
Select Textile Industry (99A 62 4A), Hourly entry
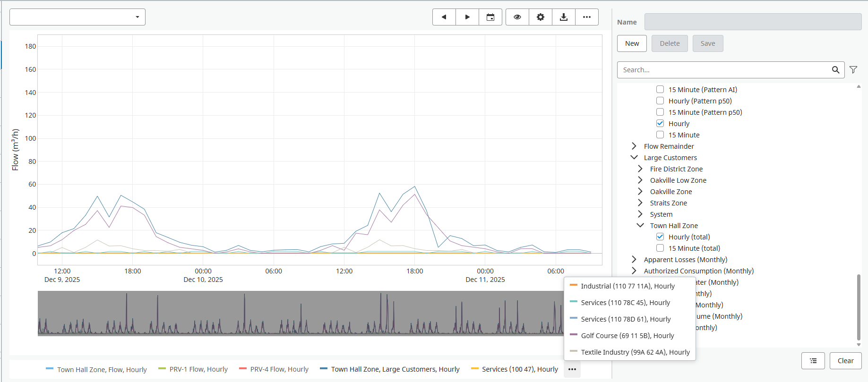(x=635, y=352)
